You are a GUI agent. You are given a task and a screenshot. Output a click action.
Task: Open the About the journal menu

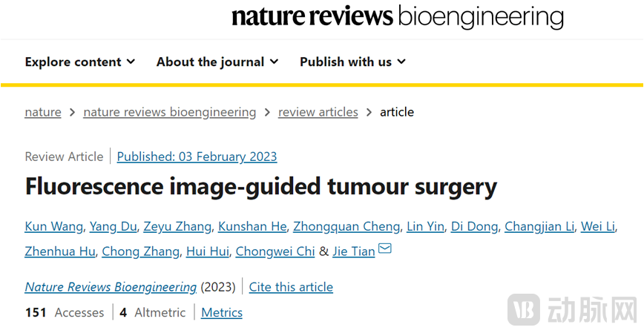[217, 62]
